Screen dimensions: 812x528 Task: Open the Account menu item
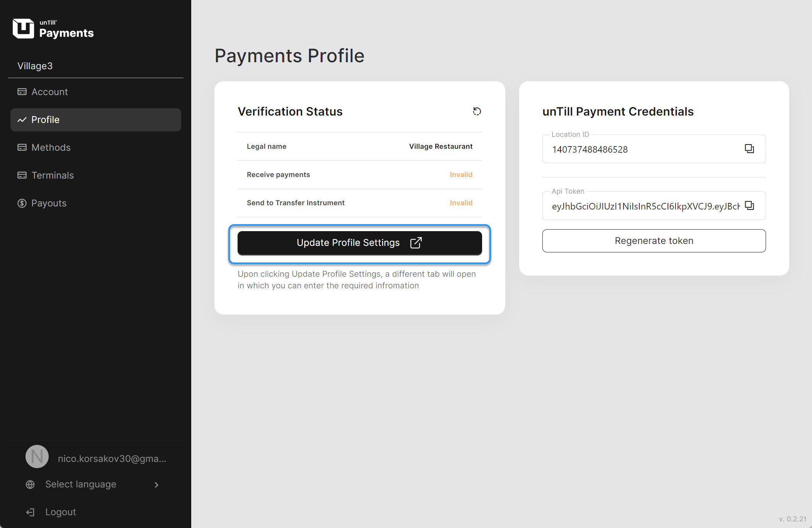coord(50,92)
